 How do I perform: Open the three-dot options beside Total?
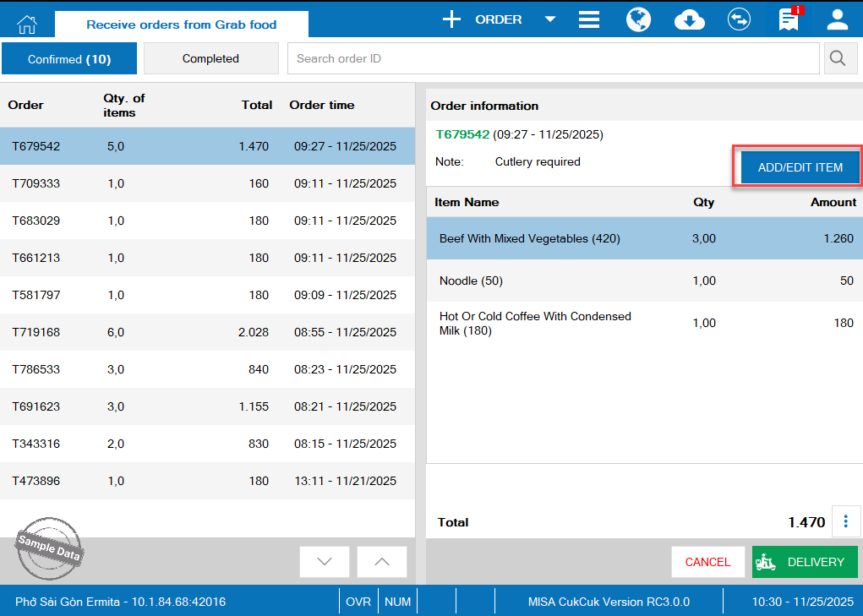[846, 521]
